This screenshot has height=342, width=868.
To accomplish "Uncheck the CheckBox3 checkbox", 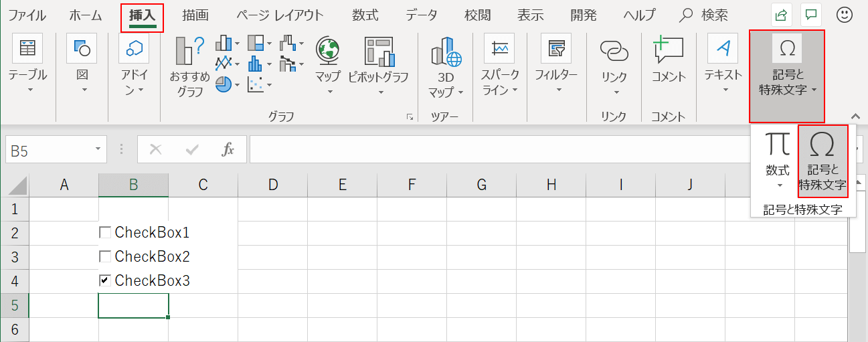I will point(104,280).
